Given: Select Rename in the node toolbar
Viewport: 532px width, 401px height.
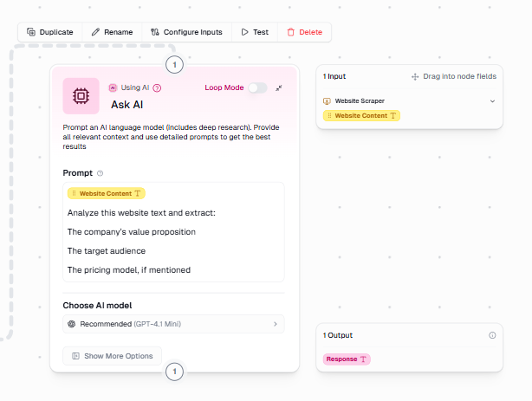Looking at the screenshot, I should coord(112,32).
